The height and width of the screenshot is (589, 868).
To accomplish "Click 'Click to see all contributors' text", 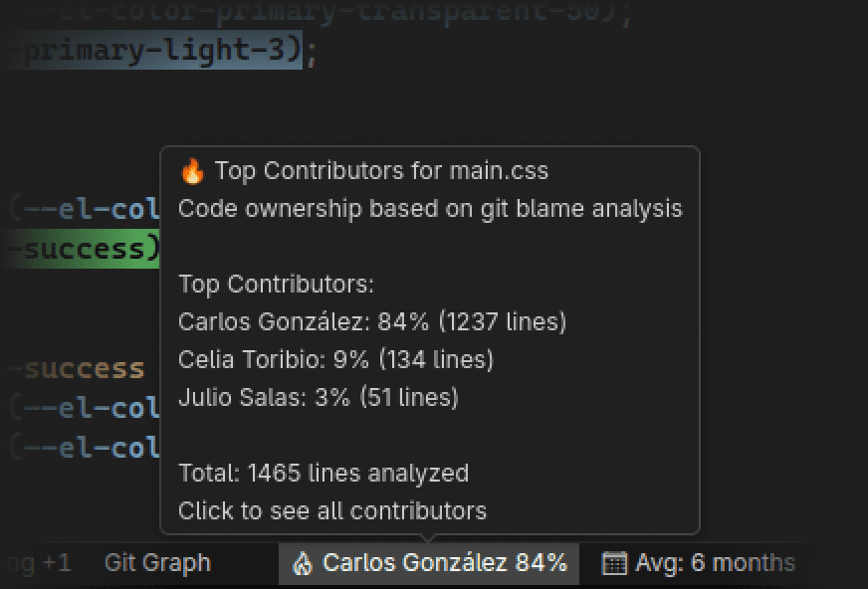I will (x=332, y=511).
